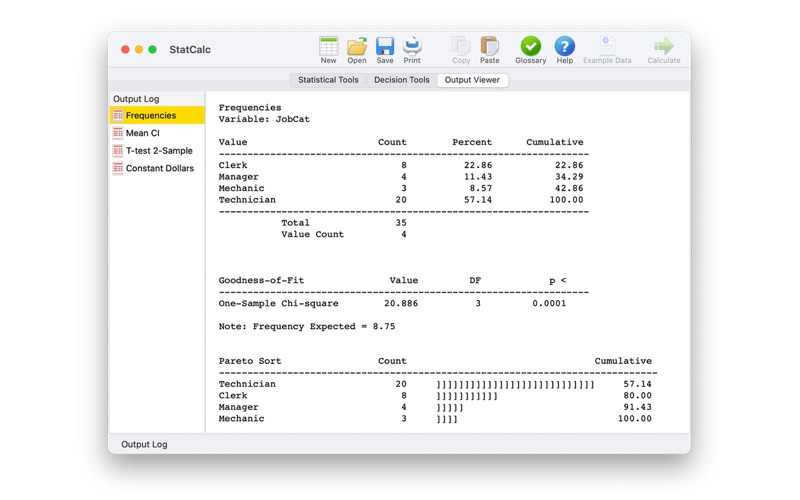Screen dimensions: 800x500
Task: Click the table icon beside Frequencies
Action: pos(118,115)
